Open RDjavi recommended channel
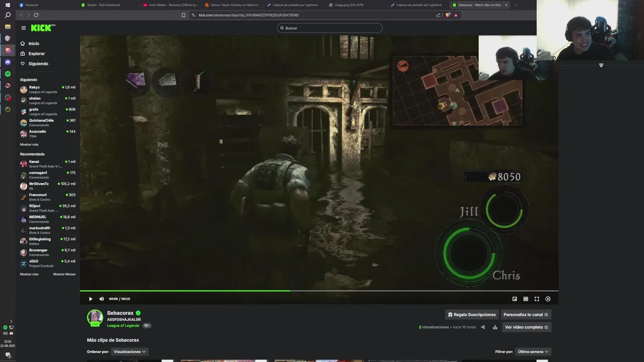This screenshot has width=644, height=362. [x=48, y=208]
